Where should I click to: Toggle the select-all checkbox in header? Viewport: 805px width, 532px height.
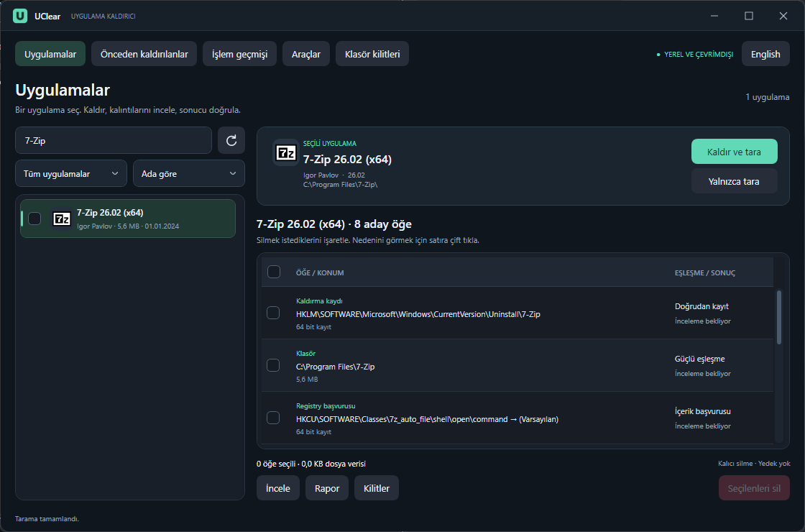[274, 272]
